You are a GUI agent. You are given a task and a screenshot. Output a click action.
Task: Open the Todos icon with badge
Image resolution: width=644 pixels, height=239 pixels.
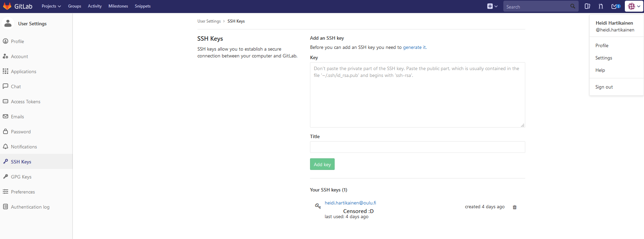(616, 6)
